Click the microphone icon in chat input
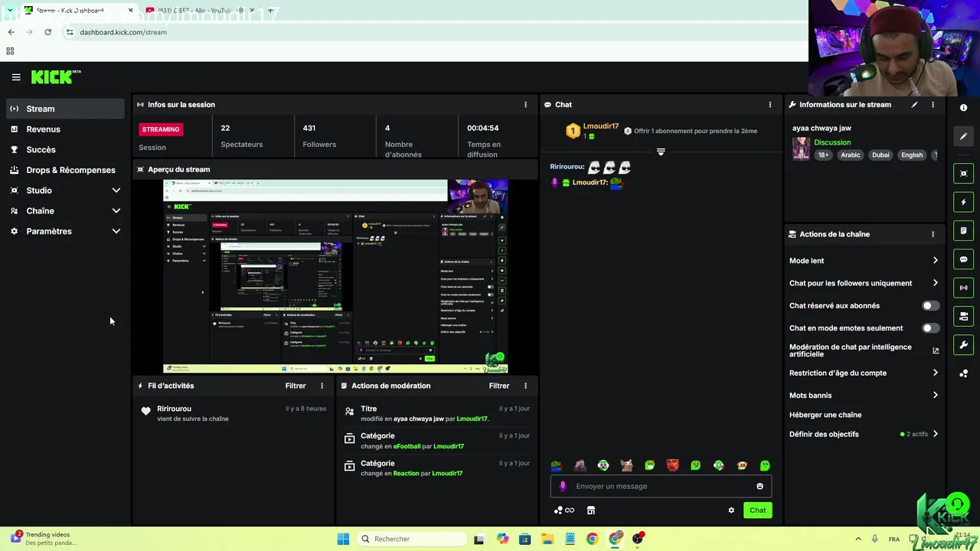The height and width of the screenshot is (551, 980). pos(563,486)
